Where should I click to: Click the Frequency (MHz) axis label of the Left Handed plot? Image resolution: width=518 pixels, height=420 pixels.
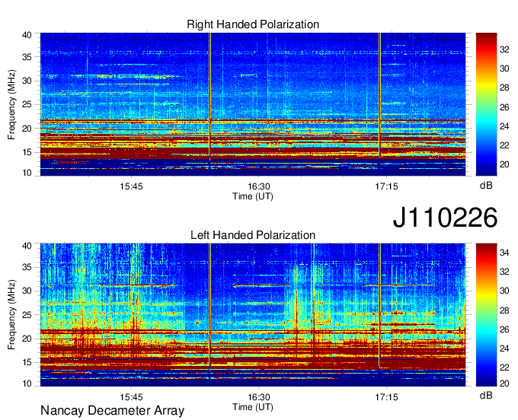[11, 315]
